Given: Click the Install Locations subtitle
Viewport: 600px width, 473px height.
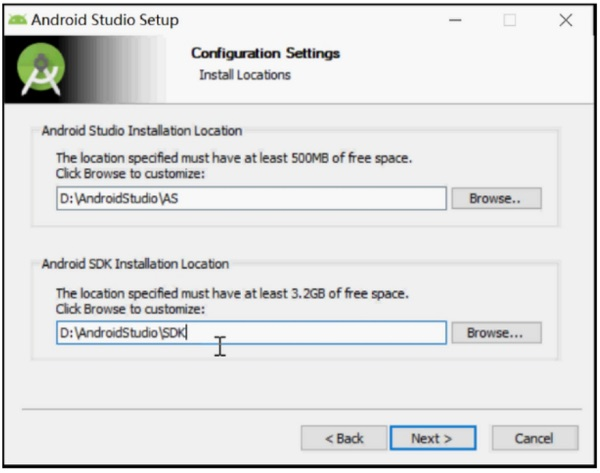Looking at the screenshot, I should (245, 75).
